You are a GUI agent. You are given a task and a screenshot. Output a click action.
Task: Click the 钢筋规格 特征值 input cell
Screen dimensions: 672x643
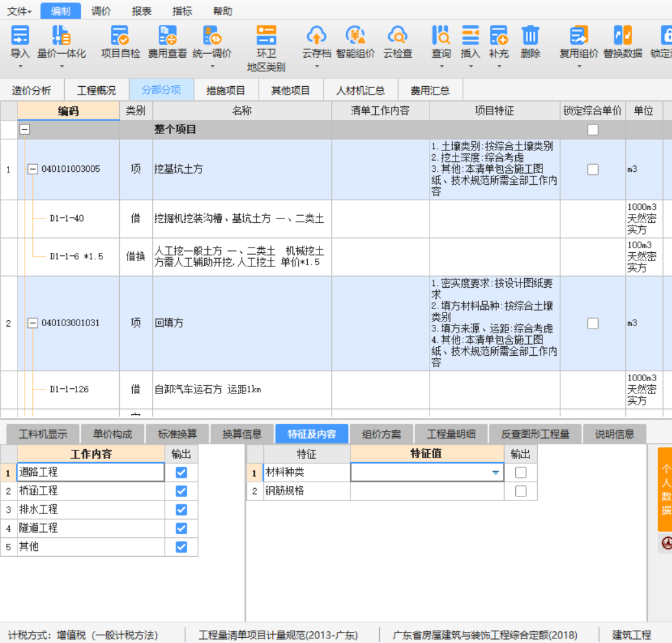[427, 491]
